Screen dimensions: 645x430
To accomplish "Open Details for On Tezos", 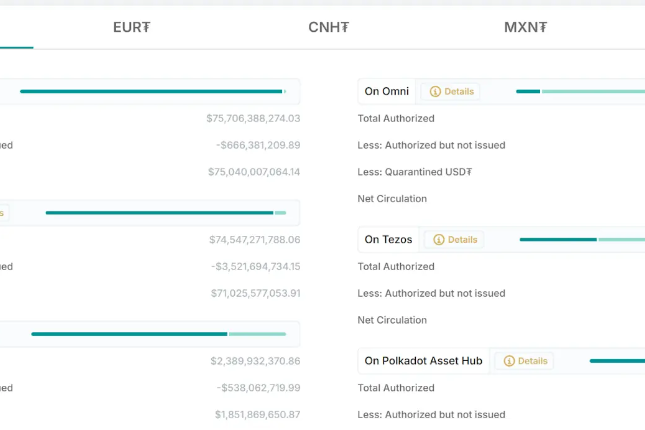I will [455, 239].
